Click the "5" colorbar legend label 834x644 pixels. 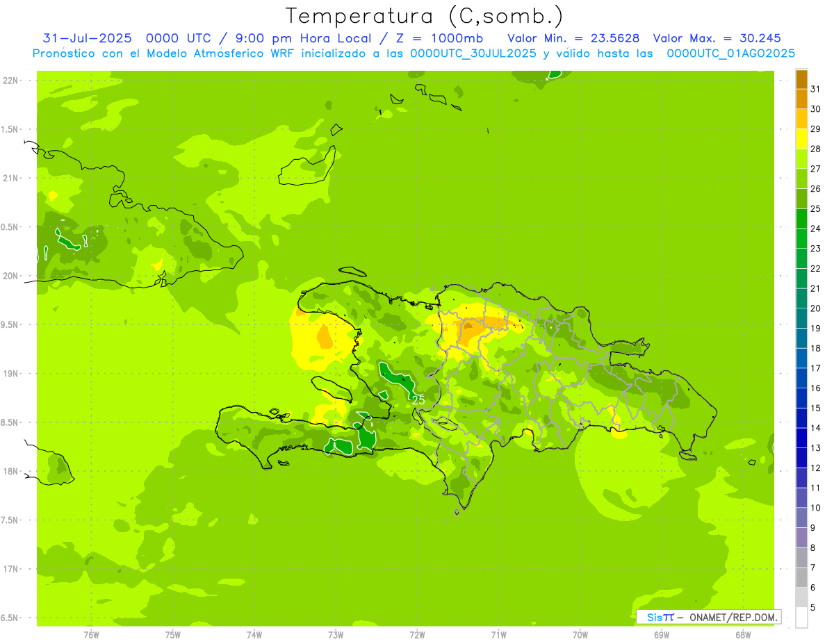coord(813,607)
